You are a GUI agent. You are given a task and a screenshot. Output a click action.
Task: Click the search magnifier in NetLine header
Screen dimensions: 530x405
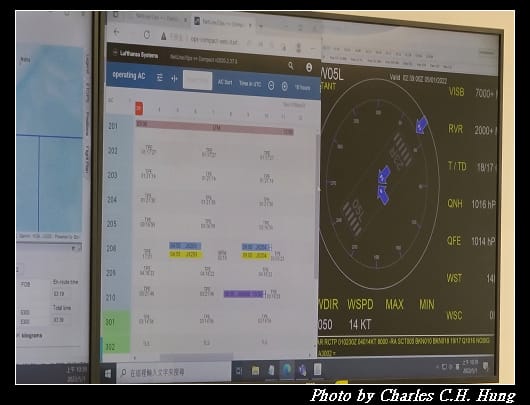(x=291, y=66)
